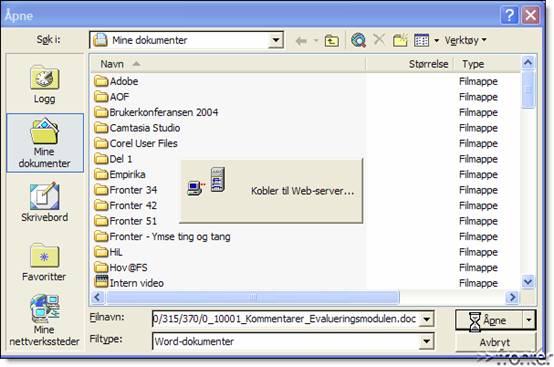Click vertical scrollbar up arrow
This screenshot has height=367, width=554.
pos(528,63)
